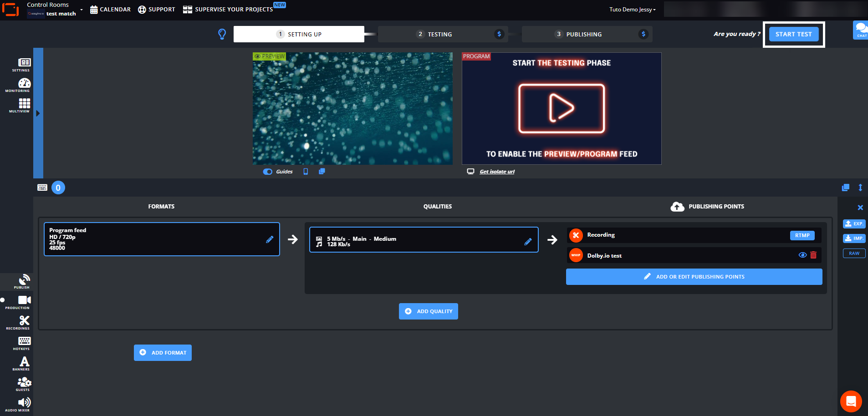Screen dimensions: 868x416
Task: Click the Get isolate url link
Action: click(x=497, y=172)
